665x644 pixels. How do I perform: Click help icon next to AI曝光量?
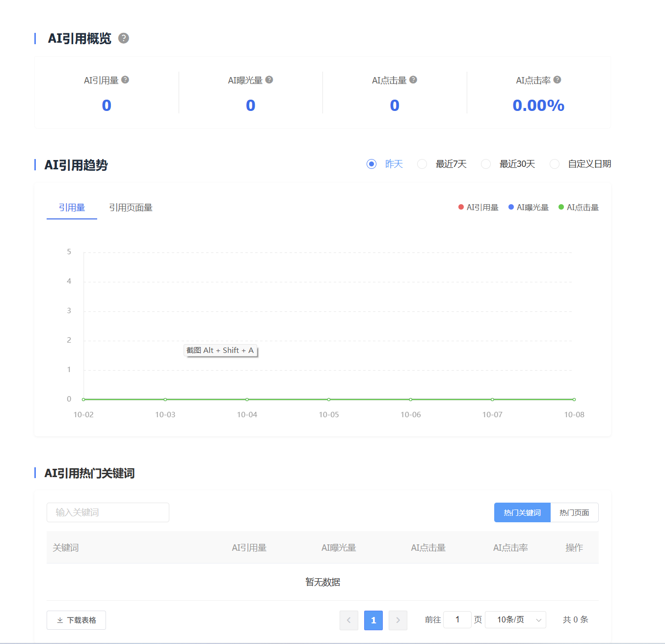pyautogui.click(x=269, y=80)
